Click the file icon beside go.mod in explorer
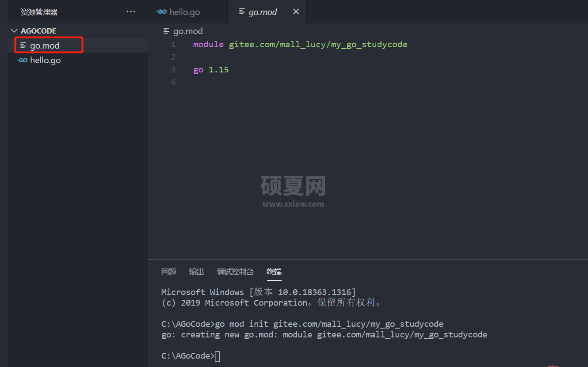 [x=23, y=45]
